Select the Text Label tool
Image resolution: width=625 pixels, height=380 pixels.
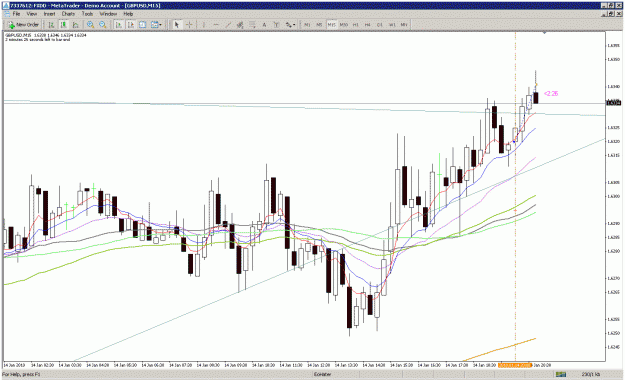click(x=276, y=25)
